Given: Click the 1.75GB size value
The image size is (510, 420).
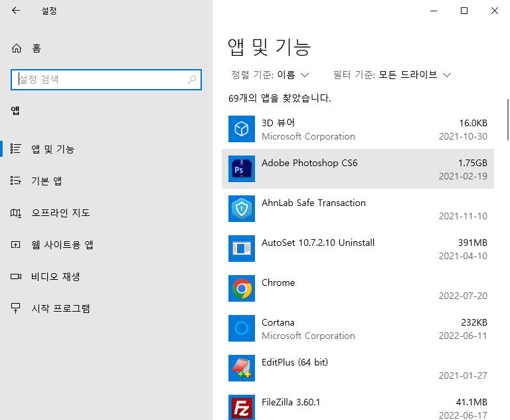Looking at the screenshot, I should click(x=473, y=163).
